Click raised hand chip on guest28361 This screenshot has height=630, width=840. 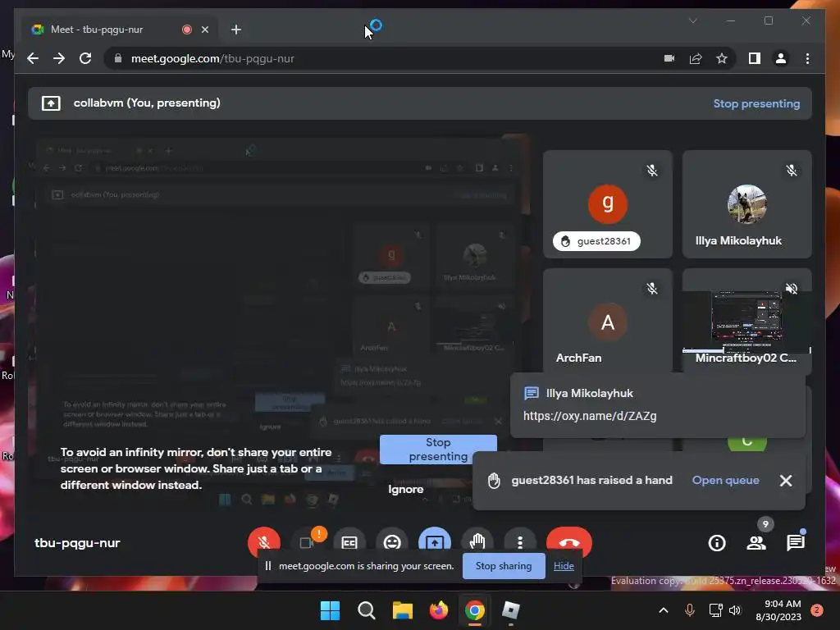click(x=596, y=241)
